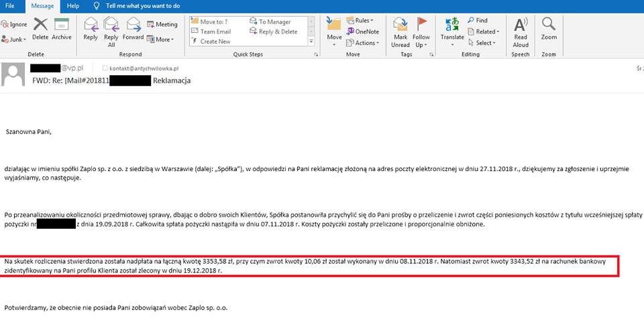The width and height of the screenshot is (644, 328).
Task: Select the Team Email quick step
Action: (211, 32)
